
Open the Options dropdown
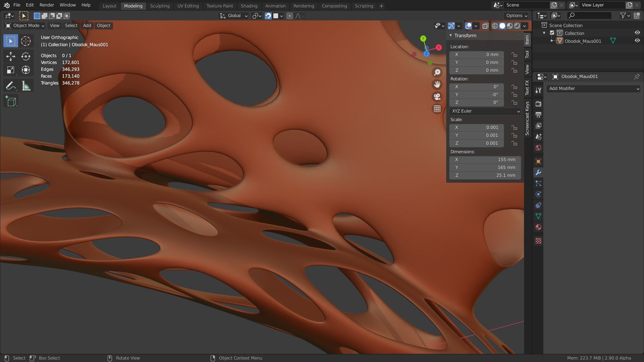point(517,16)
